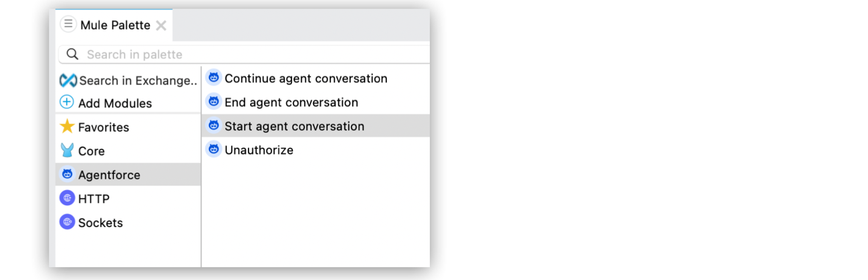Open Search in Exchange link
Screen dimensions: 868x280
coord(138,80)
